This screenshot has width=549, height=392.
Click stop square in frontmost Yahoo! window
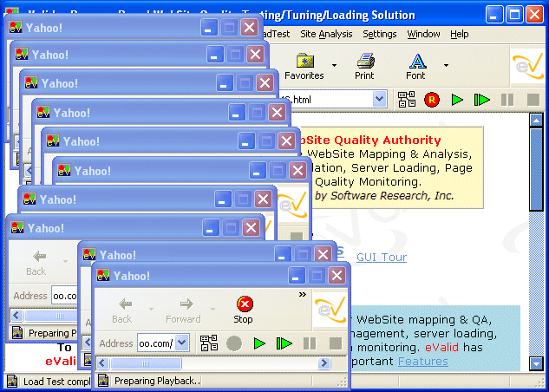click(x=336, y=343)
